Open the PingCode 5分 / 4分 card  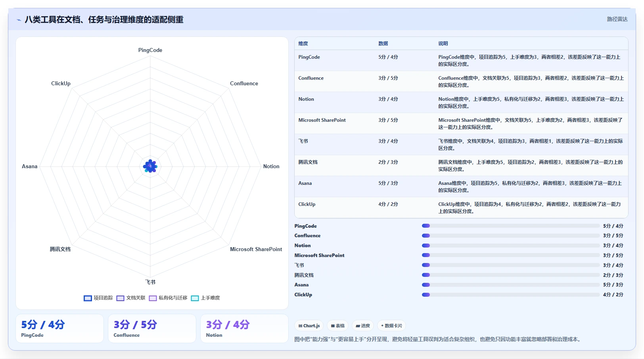(59, 328)
